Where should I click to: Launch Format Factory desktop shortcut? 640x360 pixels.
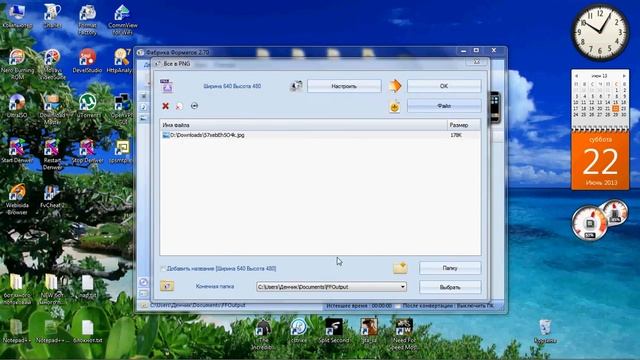coord(87,19)
